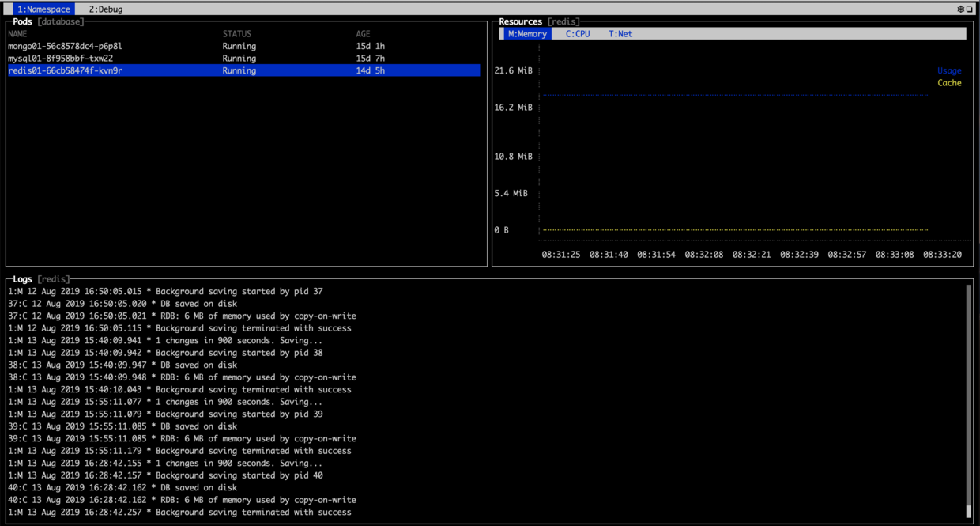Switch to the C:CPU resource view
Viewport: 980px width, 526px height.
(578, 34)
